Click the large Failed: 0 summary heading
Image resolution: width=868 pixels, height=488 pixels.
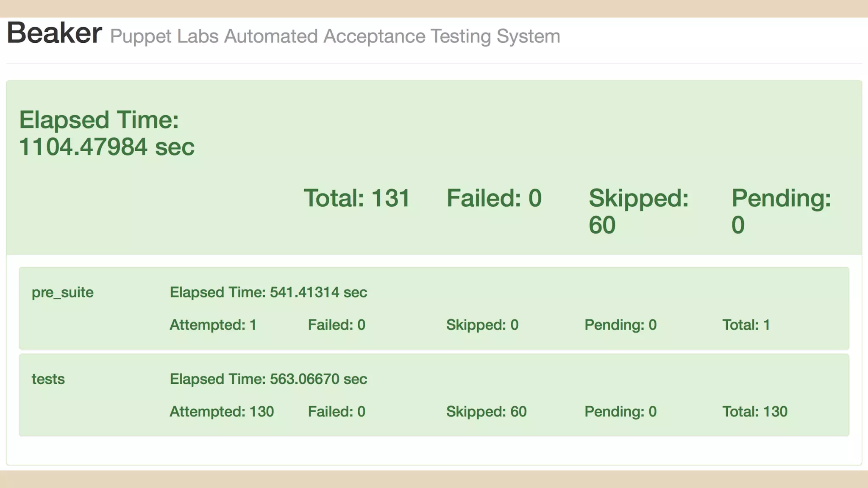(494, 198)
